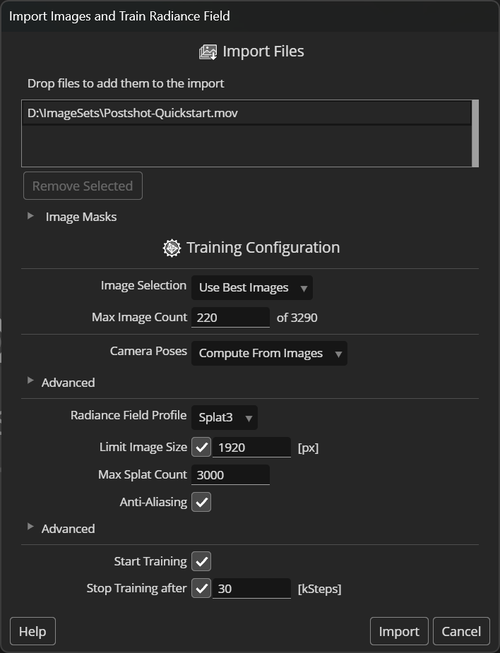This screenshot has width=500, height=653.
Task: Click the file list scrollbar
Action: click(x=475, y=133)
